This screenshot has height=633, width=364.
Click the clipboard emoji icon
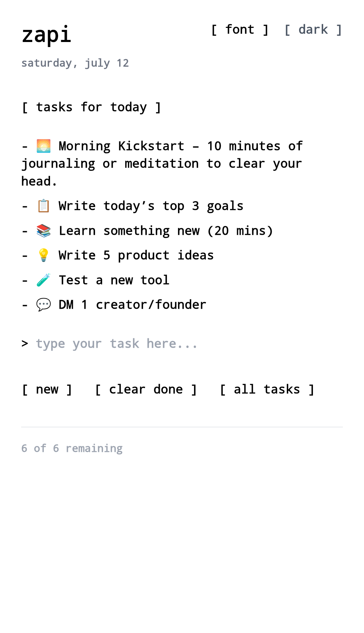pyautogui.click(x=43, y=206)
